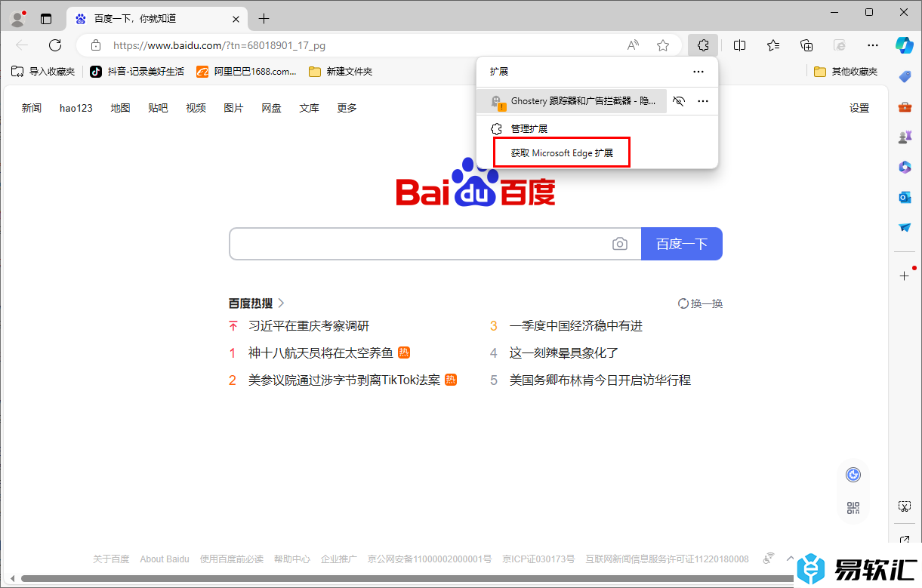Search by image with camera icon
The height and width of the screenshot is (588, 922).
[620, 244]
